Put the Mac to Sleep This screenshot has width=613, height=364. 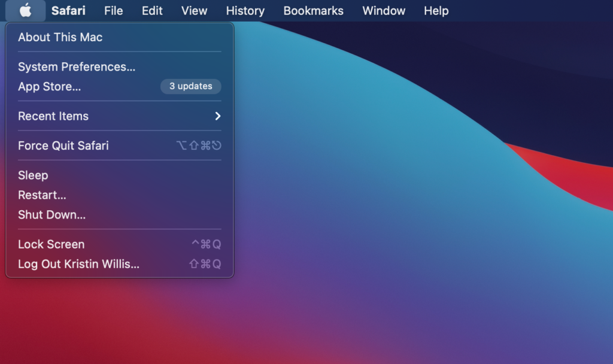click(x=120, y=175)
